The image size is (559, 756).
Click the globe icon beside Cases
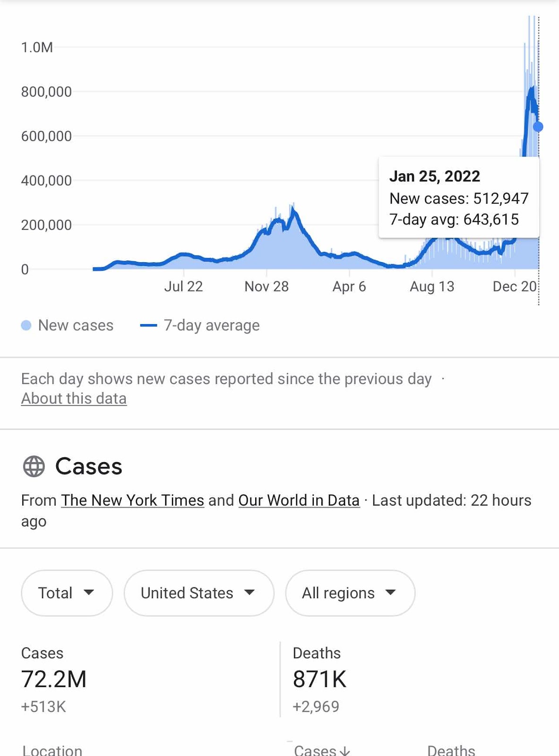pos(34,467)
